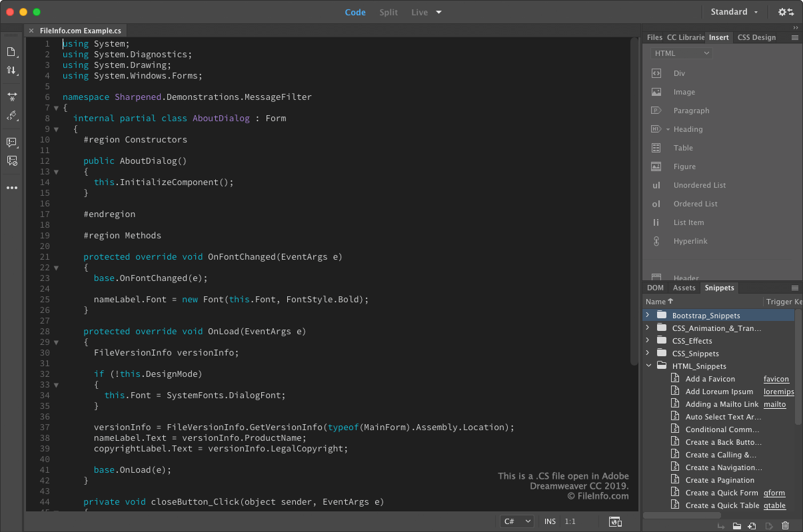Click the Remove Comment icon

(x=11, y=160)
